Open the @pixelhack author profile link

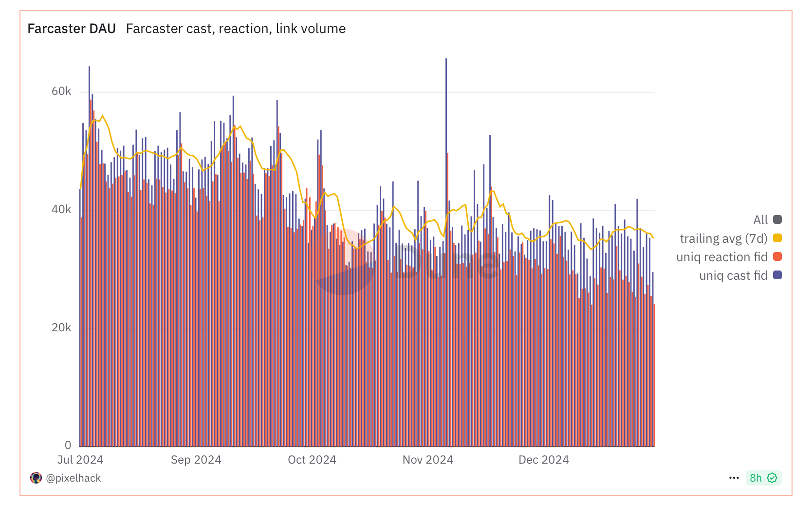[x=73, y=478]
